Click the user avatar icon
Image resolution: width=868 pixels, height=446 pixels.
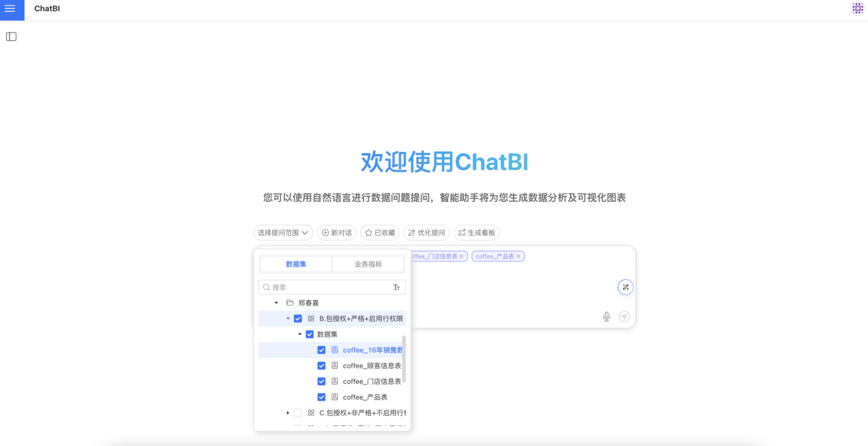click(857, 8)
